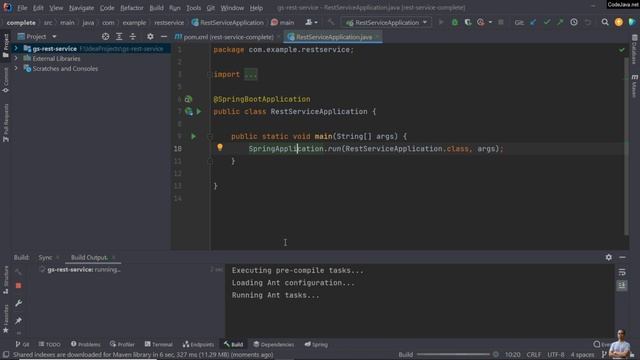Screen dimensions: 640x360
Task: Commit changes with Git checkmark icon
Action: (547, 22)
